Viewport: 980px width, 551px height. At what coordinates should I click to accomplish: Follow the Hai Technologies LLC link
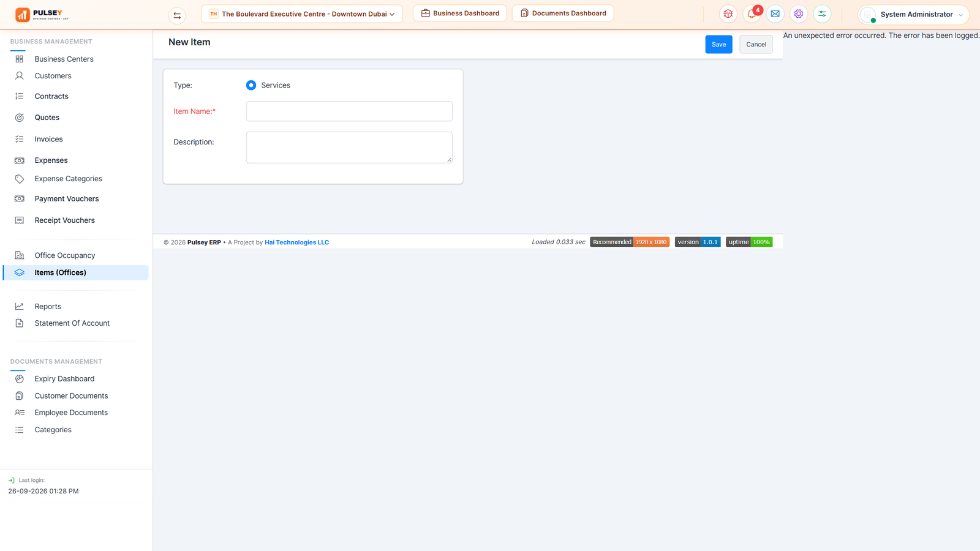click(x=296, y=242)
